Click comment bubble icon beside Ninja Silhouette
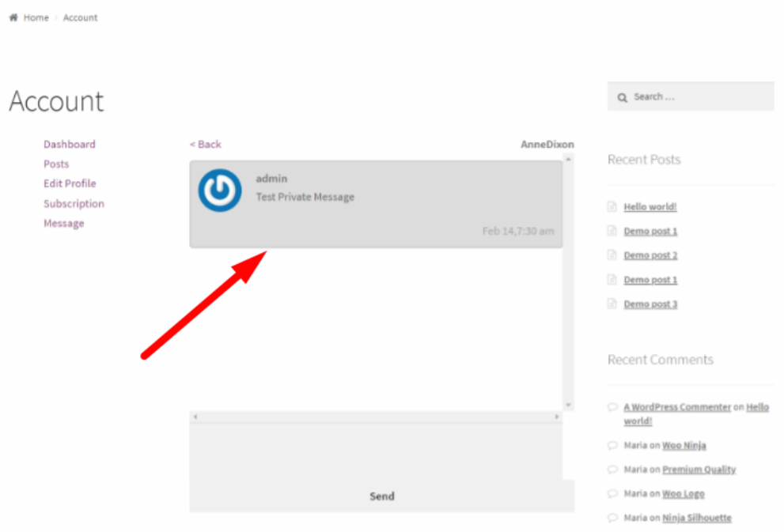784x532 pixels. coord(612,518)
